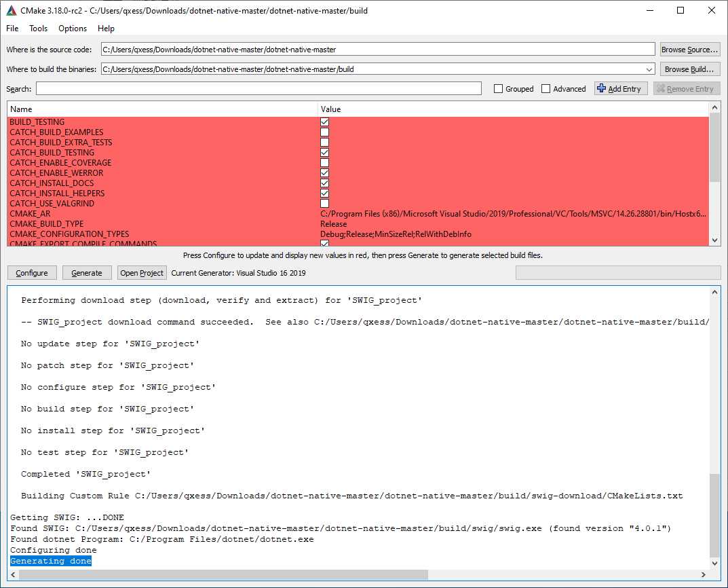
Task: Click the configure progress bar
Action: click(x=618, y=273)
